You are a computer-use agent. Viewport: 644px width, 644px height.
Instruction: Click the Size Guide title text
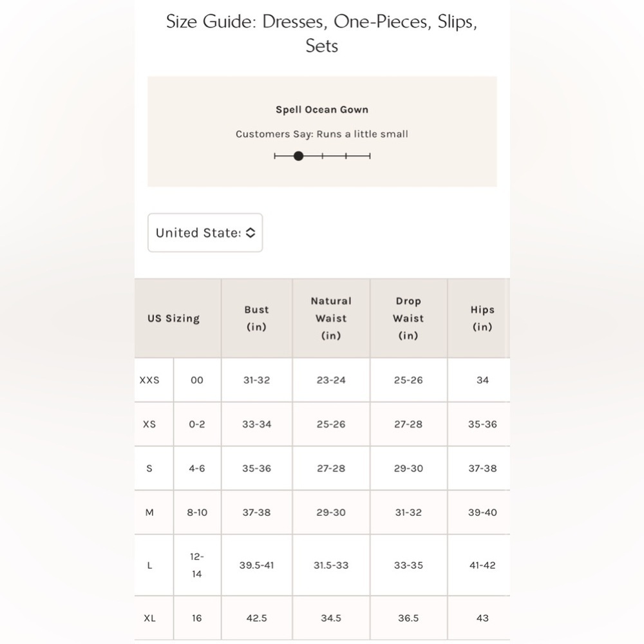(x=322, y=33)
